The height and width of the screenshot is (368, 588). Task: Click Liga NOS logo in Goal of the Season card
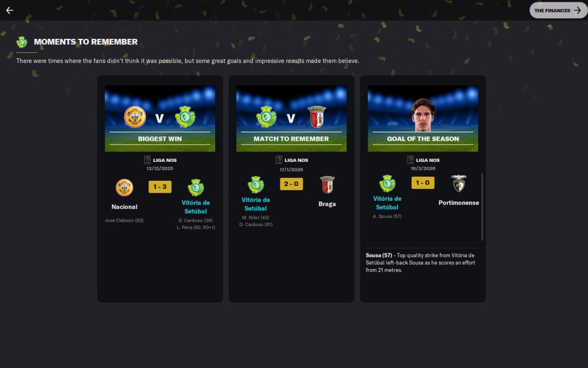click(x=410, y=160)
